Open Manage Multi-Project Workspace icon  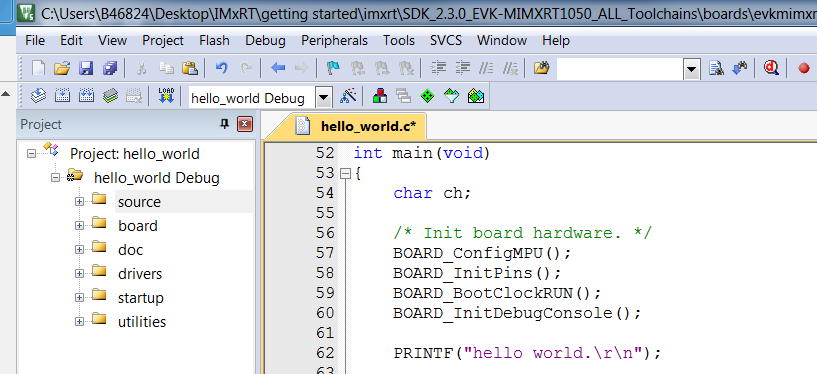(x=404, y=96)
